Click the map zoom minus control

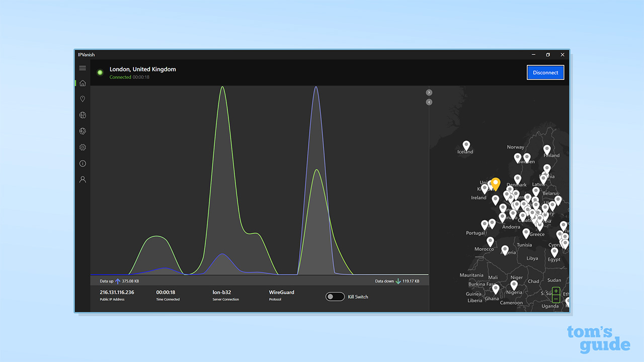coord(556,298)
